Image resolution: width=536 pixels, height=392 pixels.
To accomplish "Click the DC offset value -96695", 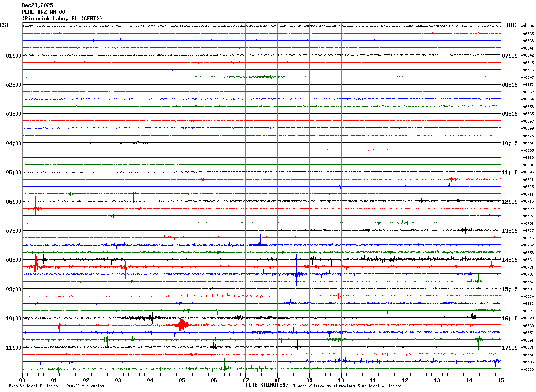I will [x=528, y=173].
